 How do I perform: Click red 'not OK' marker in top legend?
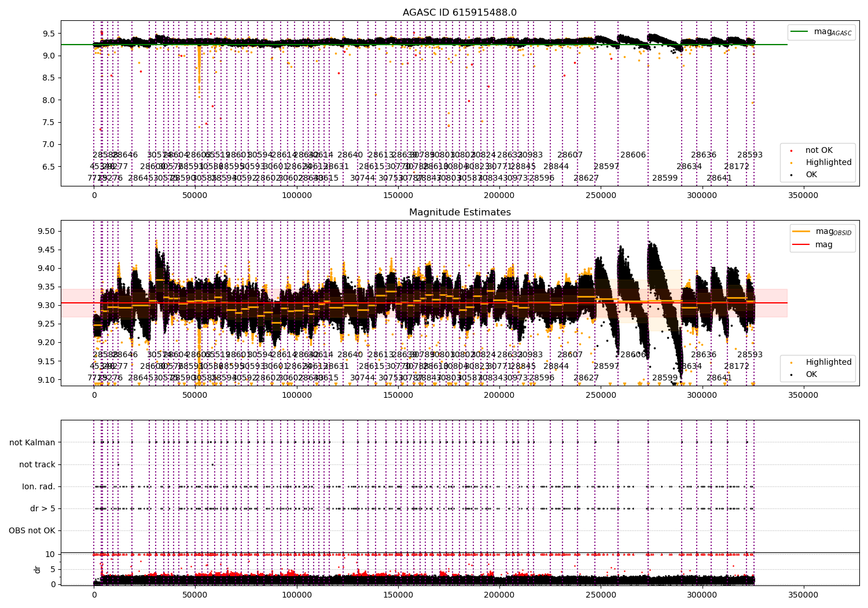tap(791, 151)
